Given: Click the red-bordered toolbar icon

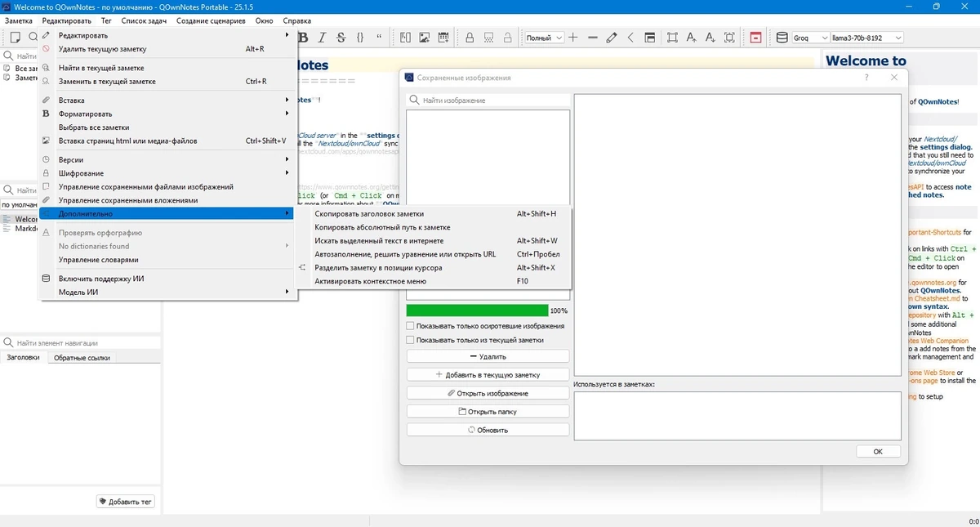Looking at the screenshot, I should coord(755,38).
